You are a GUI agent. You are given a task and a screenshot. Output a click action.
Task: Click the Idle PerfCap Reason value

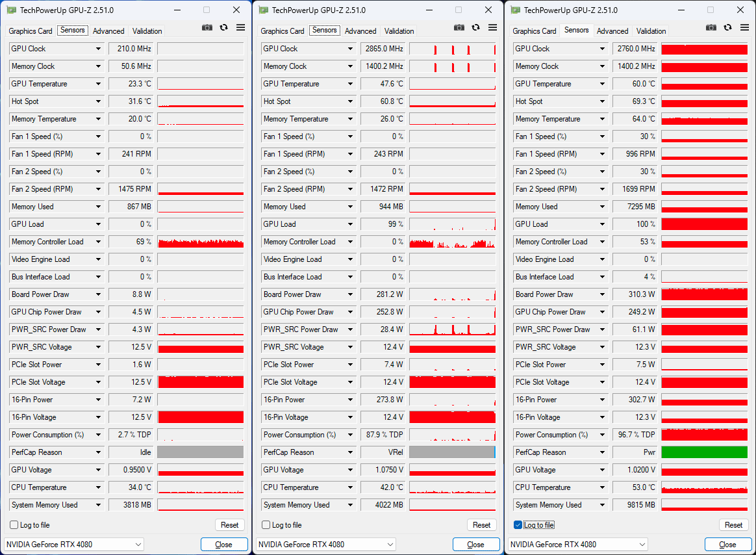(131, 452)
